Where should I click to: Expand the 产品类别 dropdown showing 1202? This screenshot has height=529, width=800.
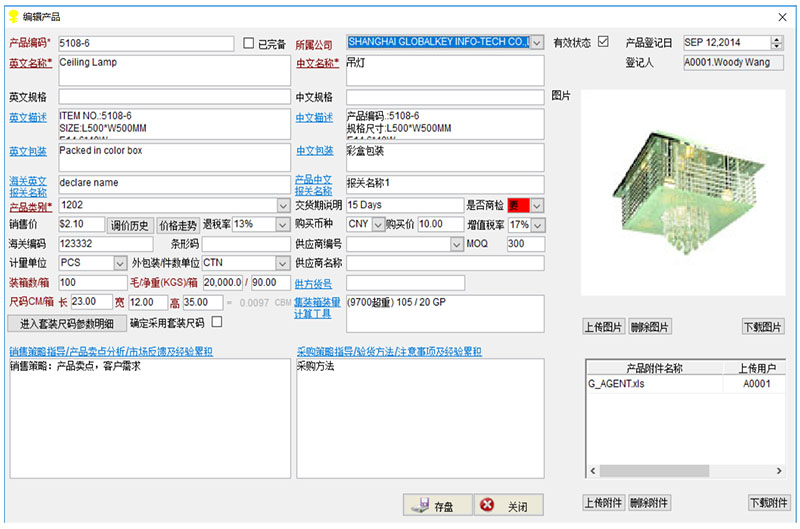click(x=281, y=205)
